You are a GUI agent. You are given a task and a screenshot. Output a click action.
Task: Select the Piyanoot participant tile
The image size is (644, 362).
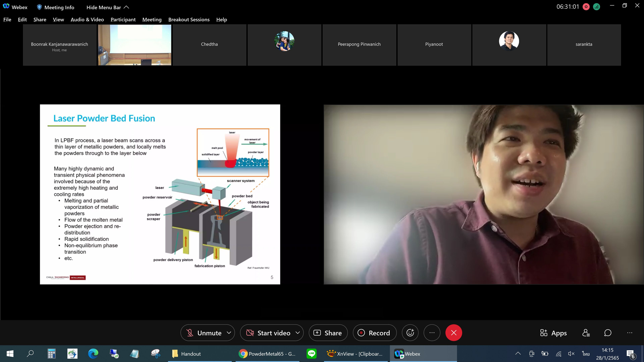434,45
